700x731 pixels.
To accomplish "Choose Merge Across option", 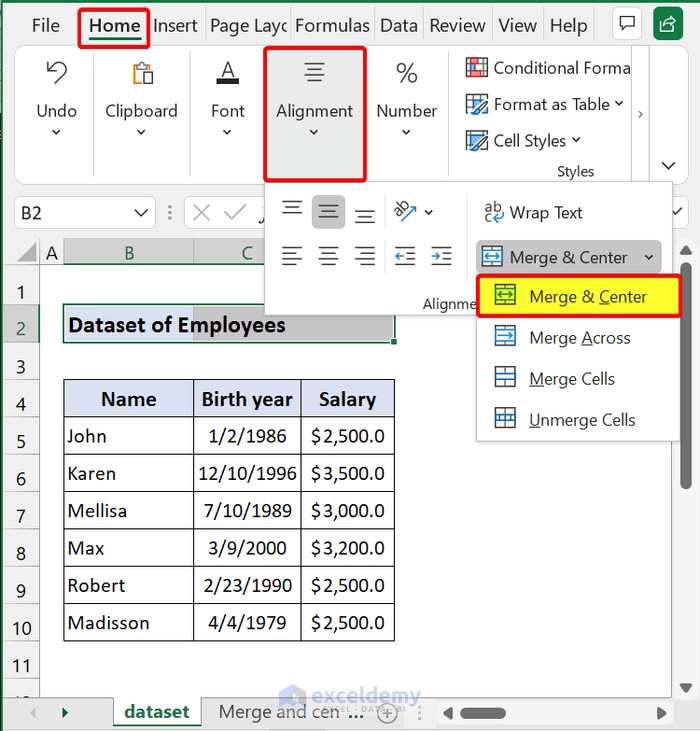I will pyautogui.click(x=579, y=338).
